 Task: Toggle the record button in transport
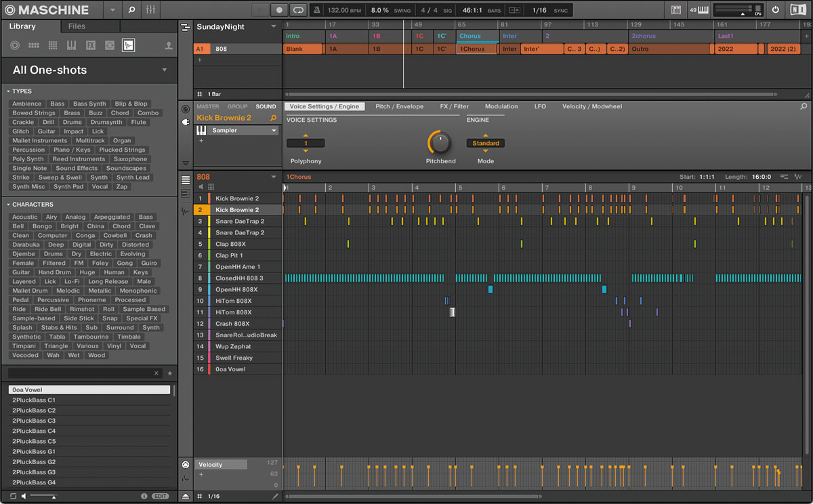coord(278,9)
